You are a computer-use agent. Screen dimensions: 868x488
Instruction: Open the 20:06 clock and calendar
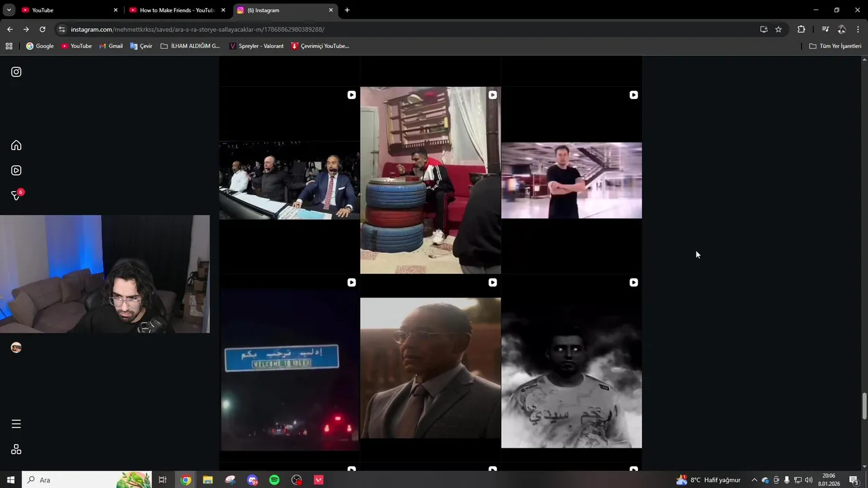click(x=828, y=480)
